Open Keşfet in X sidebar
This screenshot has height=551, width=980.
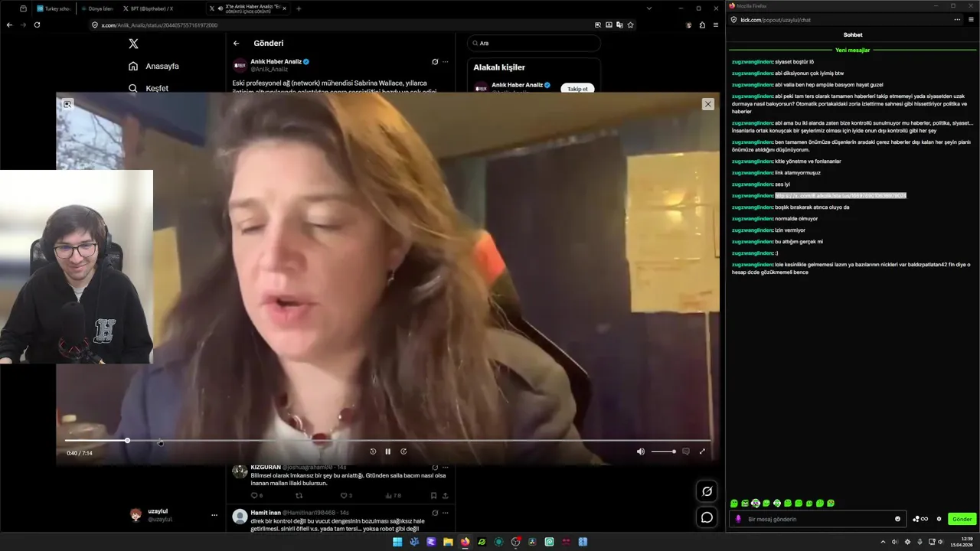click(x=149, y=88)
